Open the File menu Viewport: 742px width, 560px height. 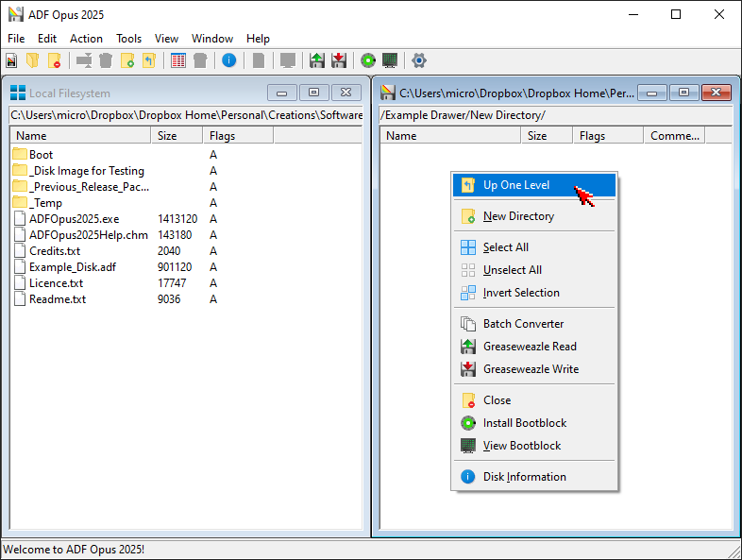[16, 39]
